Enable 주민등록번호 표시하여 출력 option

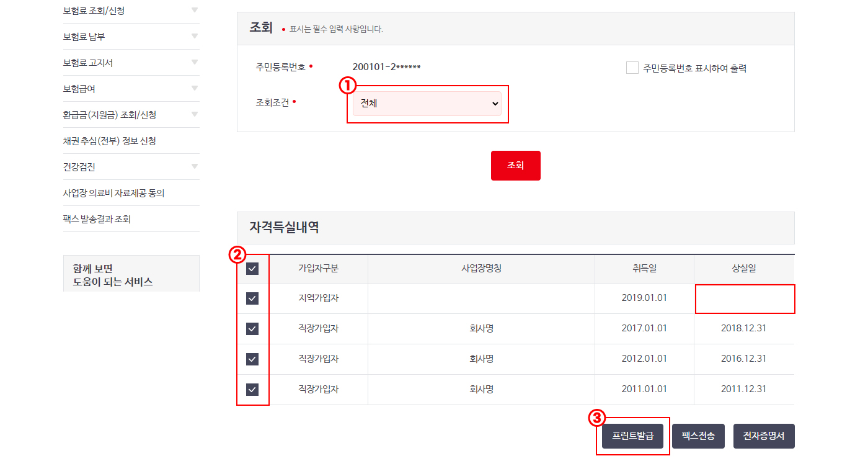[x=632, y=68]
